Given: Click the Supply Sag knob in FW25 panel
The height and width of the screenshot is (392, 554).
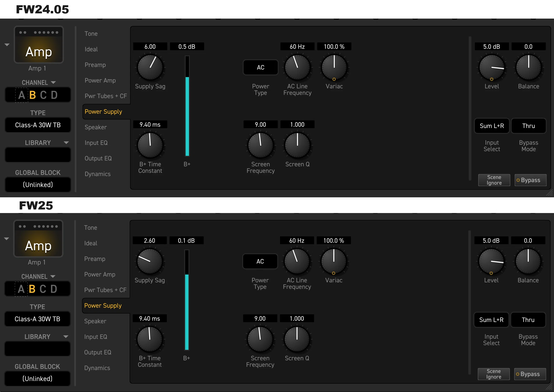Looking at the screenshot, I should (150, 261).
